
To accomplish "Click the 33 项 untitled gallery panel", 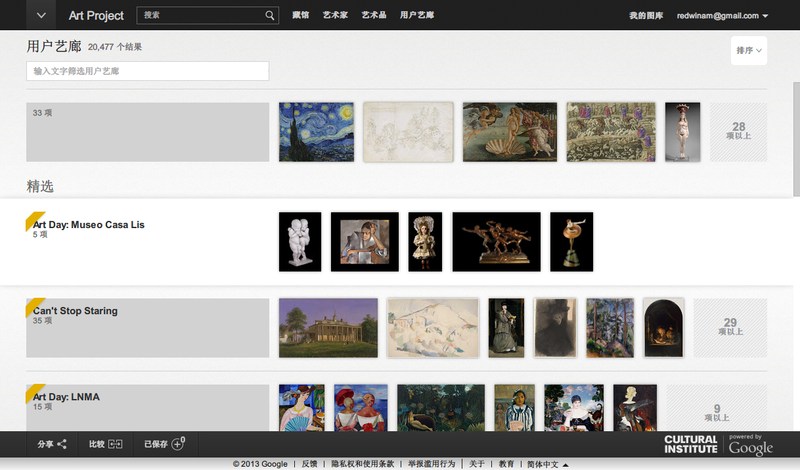I will pos(147,132).
